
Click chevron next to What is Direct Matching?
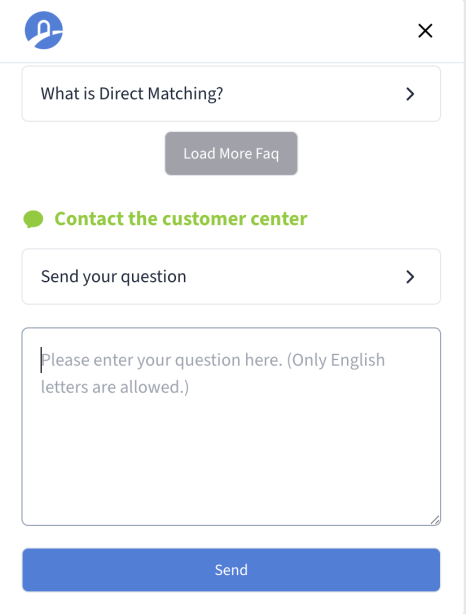(x=410, y=94)
